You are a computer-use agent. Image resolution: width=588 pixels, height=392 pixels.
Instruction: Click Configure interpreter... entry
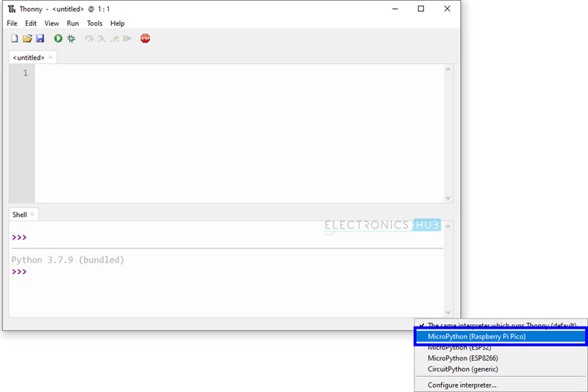462,385
